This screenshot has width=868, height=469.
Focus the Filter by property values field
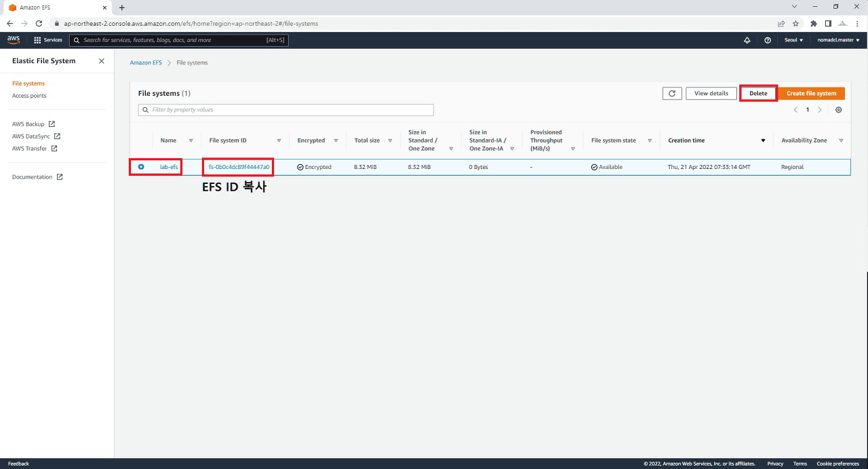[285, 110]
